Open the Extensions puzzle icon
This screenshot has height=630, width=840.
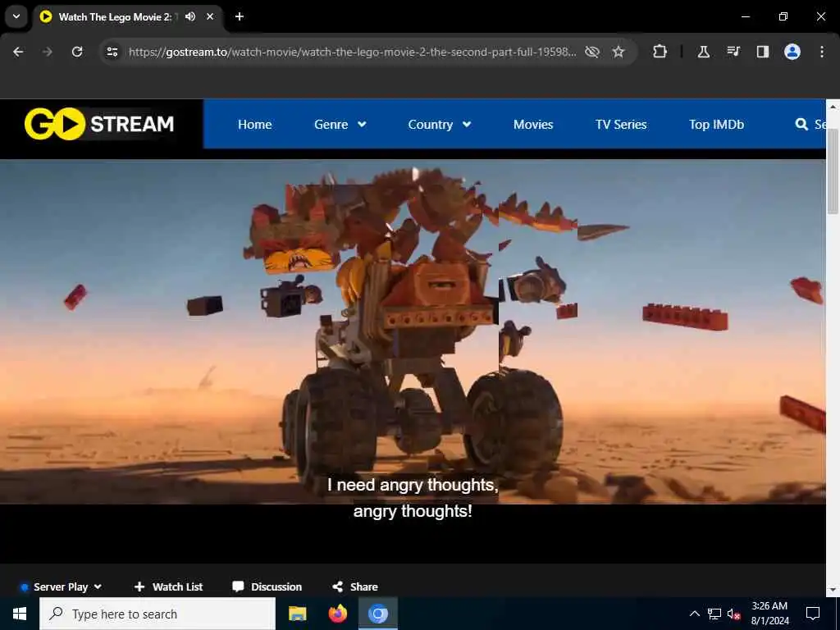tap(660, 52)
